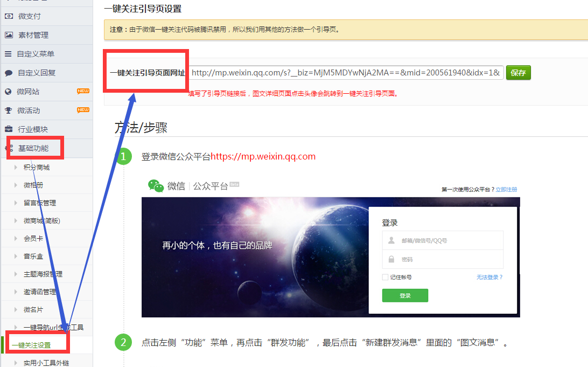Click the 行业模块 briefcase icon
Screen dimensions: 588x367
point(8,129)
